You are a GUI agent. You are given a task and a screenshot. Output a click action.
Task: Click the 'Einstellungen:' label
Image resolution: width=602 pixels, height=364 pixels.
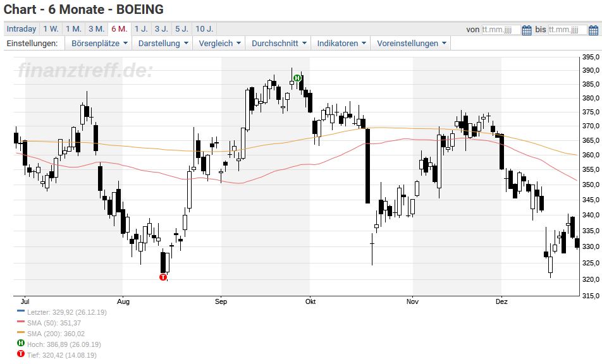(x=32, y=44)
